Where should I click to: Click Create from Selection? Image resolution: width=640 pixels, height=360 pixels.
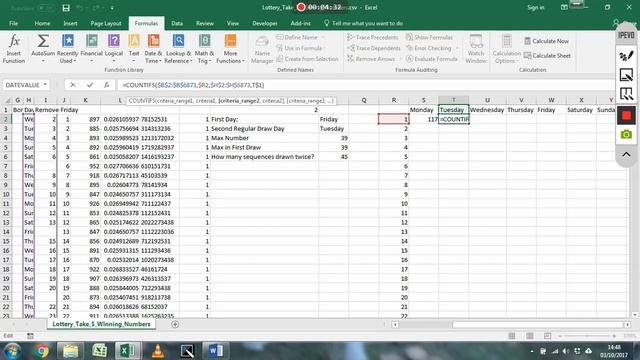click(307, 59)
